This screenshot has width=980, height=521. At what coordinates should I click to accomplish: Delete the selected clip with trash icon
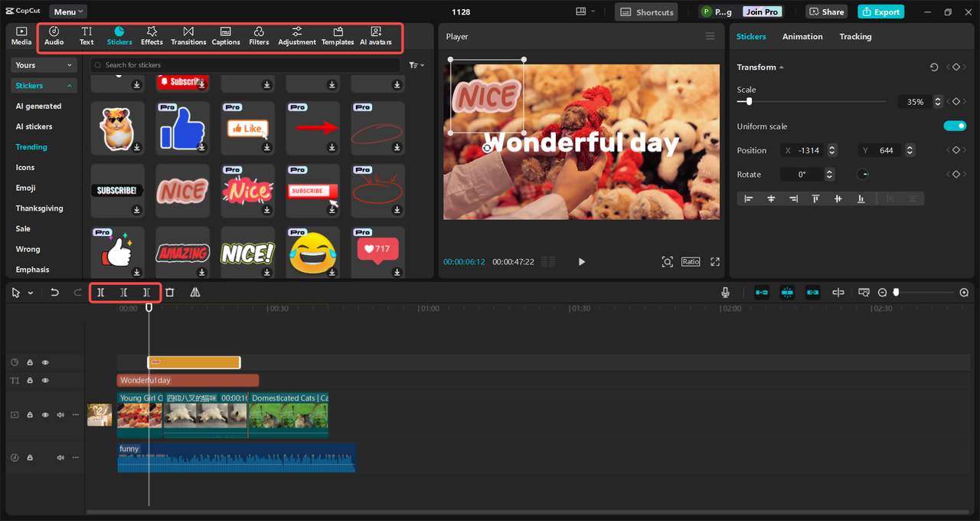pos(170,293)
